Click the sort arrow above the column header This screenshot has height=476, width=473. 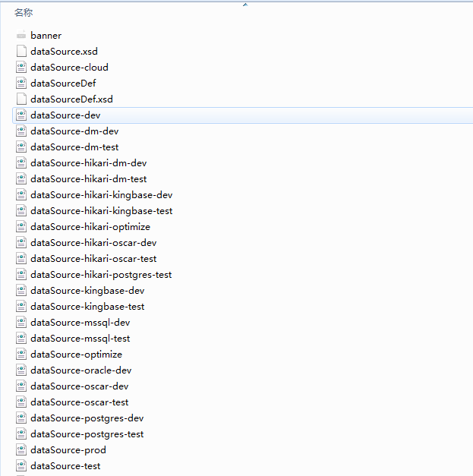244,5
